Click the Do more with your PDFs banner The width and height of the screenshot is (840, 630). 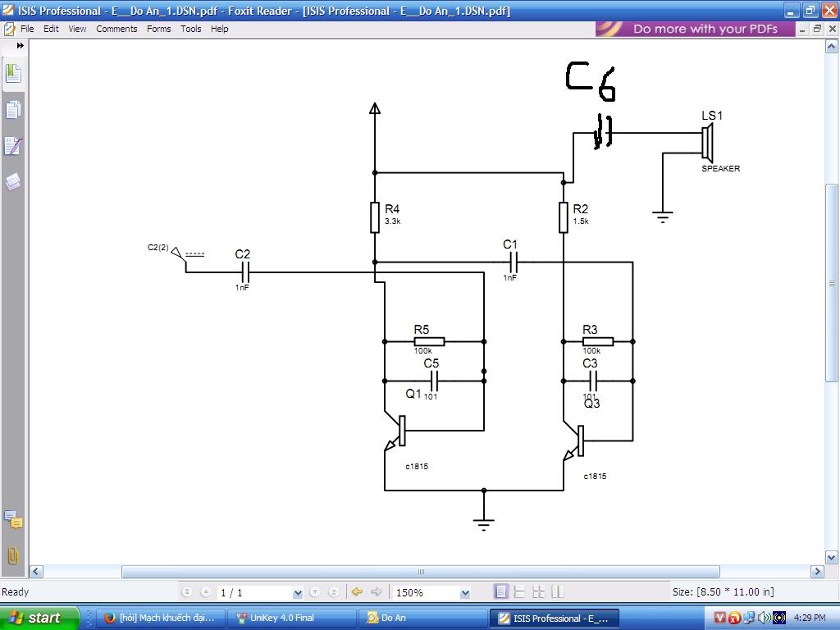click(696, 29)
